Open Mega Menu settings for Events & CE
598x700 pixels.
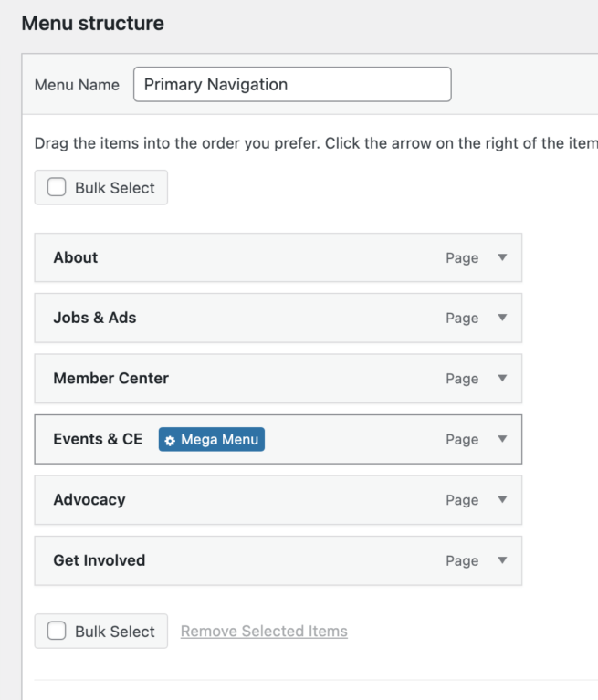(x=211, y=439)
